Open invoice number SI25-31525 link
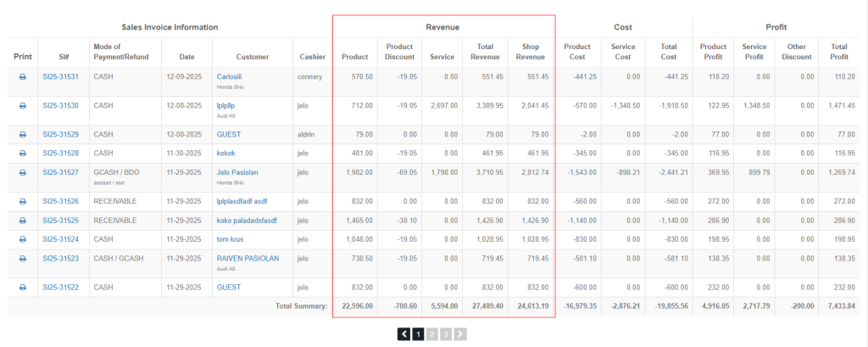The height and width of the screenshot is (347, 868). [x=60, y=220]
